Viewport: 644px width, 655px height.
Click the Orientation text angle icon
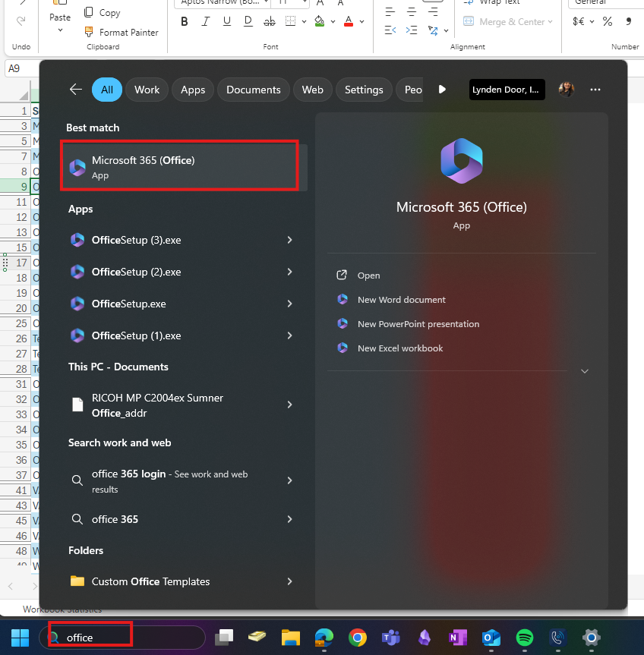433,30
